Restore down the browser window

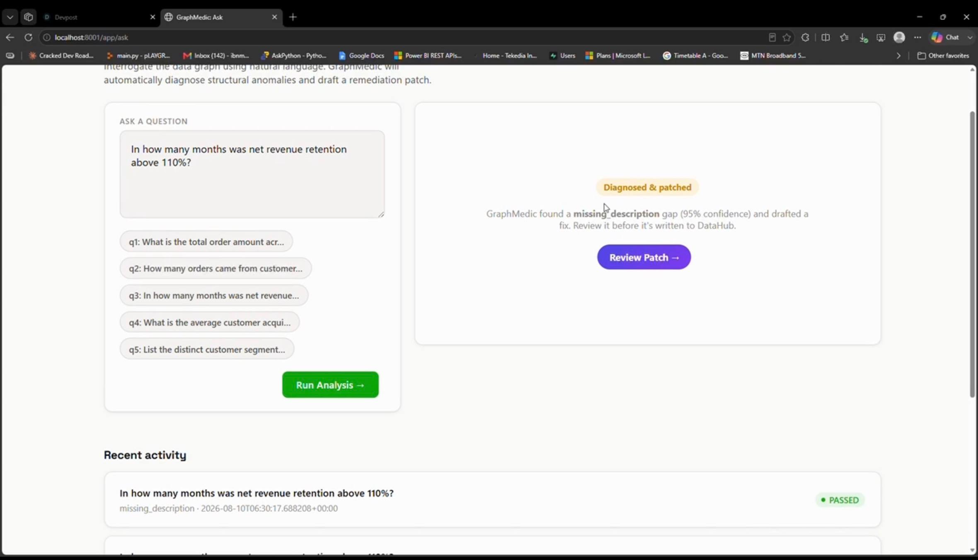click(943, 17)
